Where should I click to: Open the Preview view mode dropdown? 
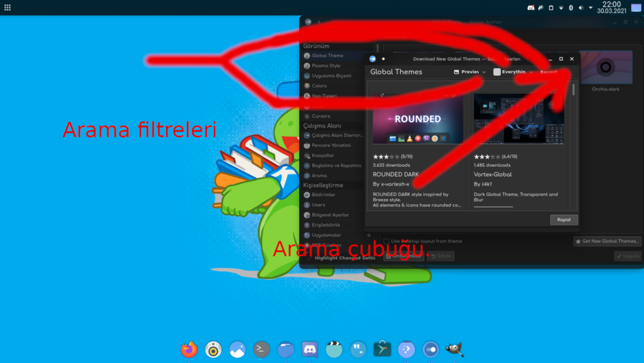click(x=469, y=72)
